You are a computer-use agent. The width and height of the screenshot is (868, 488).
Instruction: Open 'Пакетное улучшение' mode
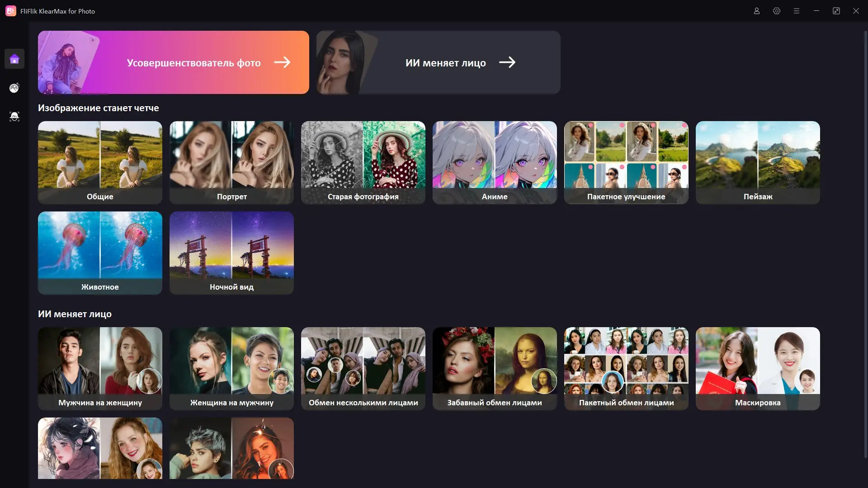[626, 162]
